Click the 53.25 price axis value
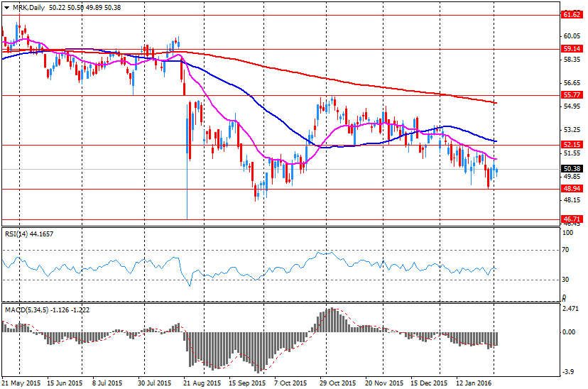The width and height of the screenshot is (588, 389). coord(572,130)
